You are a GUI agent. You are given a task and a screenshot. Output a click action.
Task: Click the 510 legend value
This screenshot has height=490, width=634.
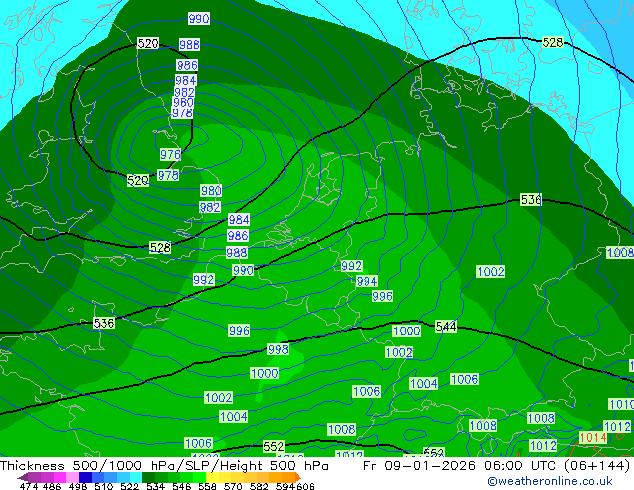pyautogui.click(x=102, y=486)
